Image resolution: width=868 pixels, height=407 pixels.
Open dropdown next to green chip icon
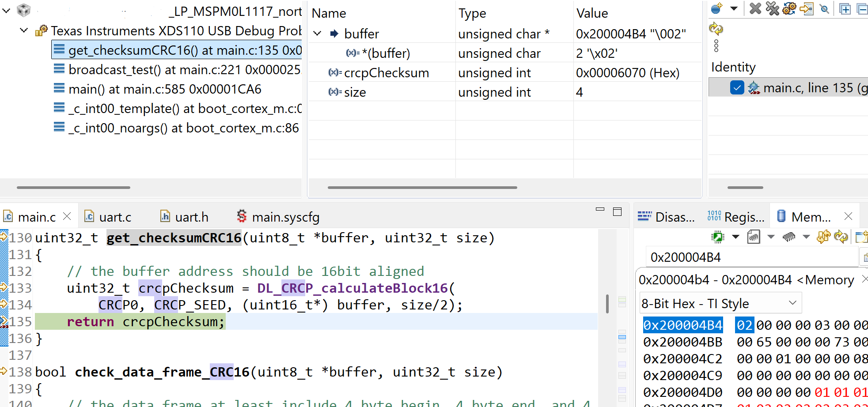[x=735, y=237]
